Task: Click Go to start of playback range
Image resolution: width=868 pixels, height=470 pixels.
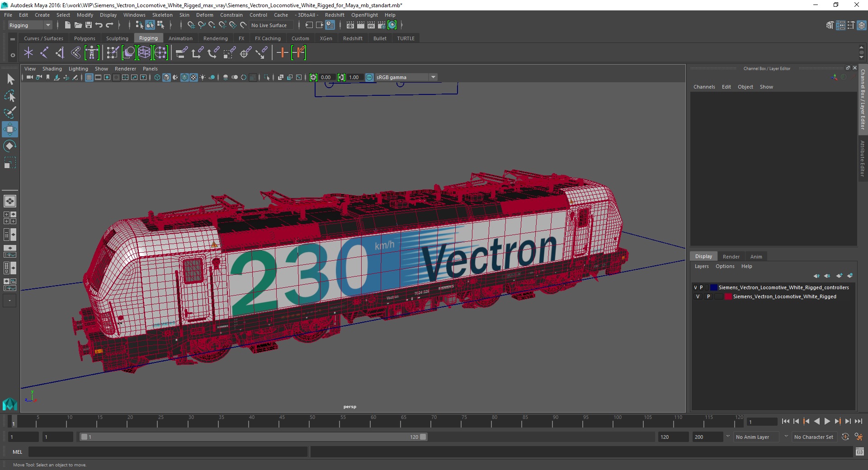Action: (786, 421)
